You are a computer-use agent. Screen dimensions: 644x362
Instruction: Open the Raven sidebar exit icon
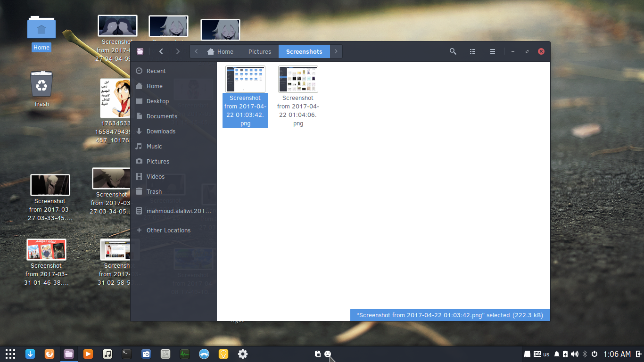[x=638, y=354]
